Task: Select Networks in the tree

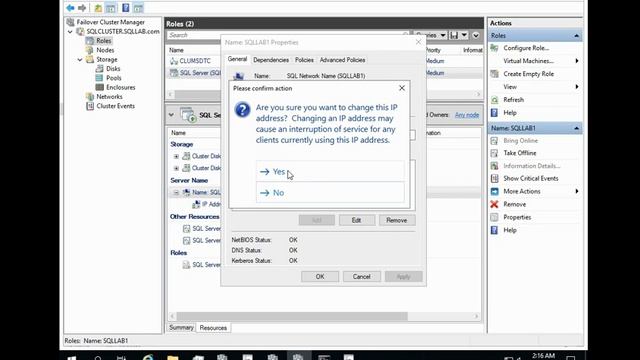Action: (x=109, y=97)
